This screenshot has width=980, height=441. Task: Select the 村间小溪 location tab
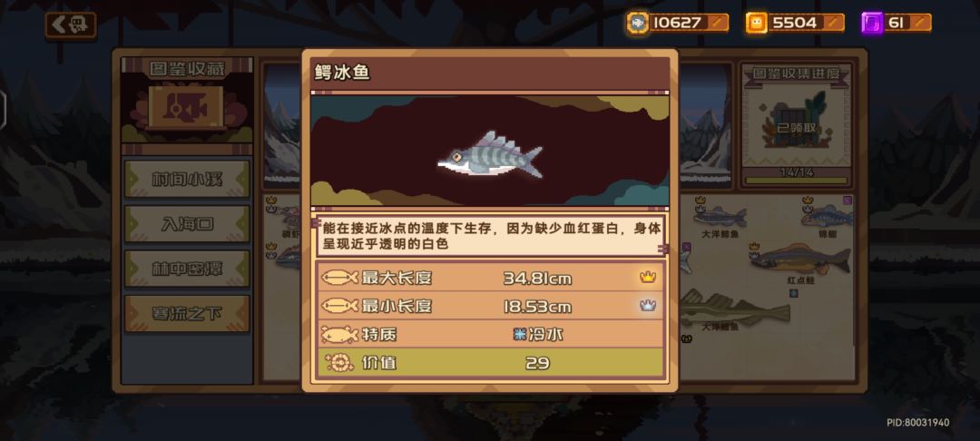(187, 179)
